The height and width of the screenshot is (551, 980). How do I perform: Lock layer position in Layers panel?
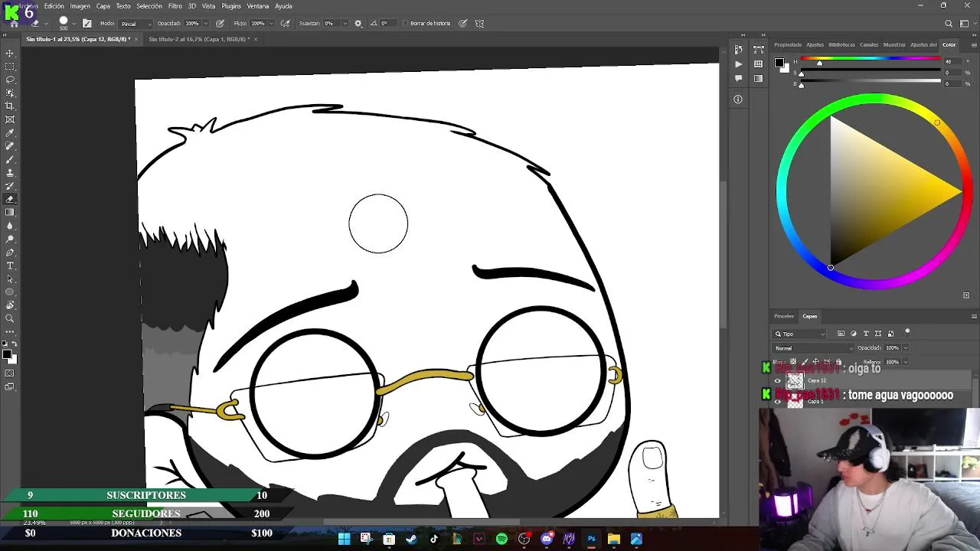[816, 362]
